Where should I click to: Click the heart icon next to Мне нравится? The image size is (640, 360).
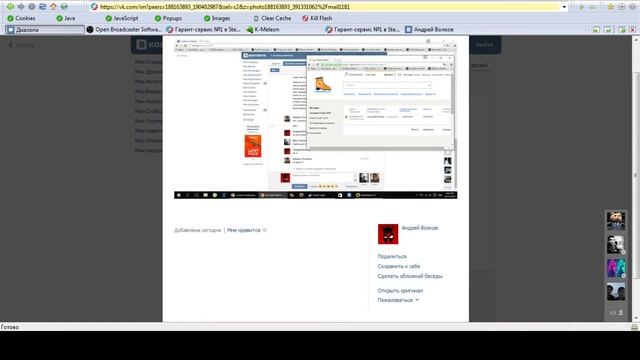[x=264, y=231]
